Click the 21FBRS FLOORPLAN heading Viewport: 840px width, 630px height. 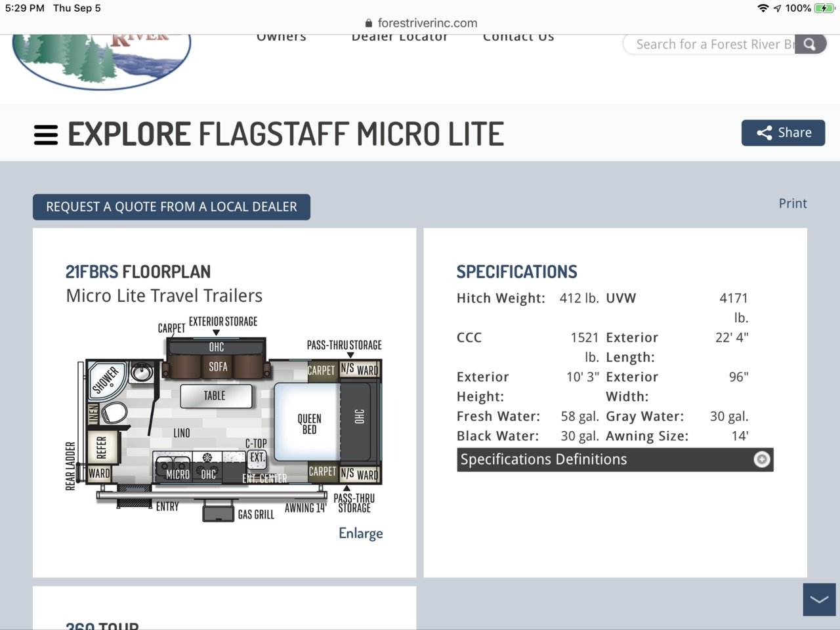pos(138,272)
